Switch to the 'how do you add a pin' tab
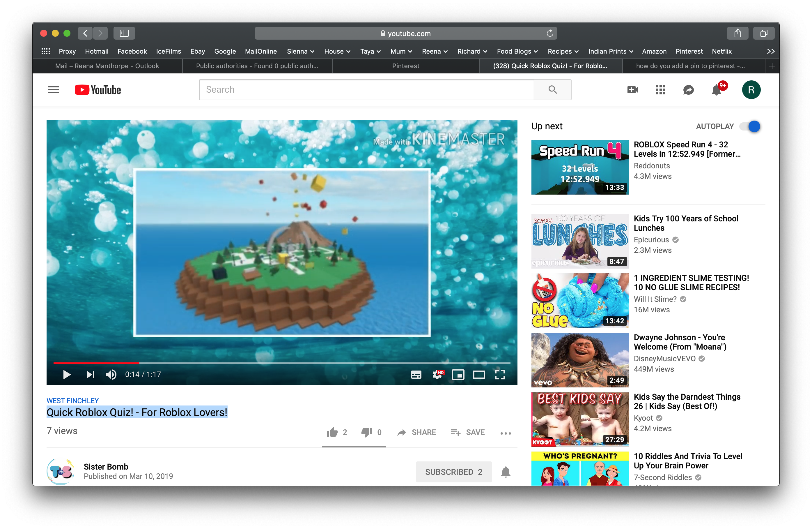This screenshot has width=812, height=529. 693,66
